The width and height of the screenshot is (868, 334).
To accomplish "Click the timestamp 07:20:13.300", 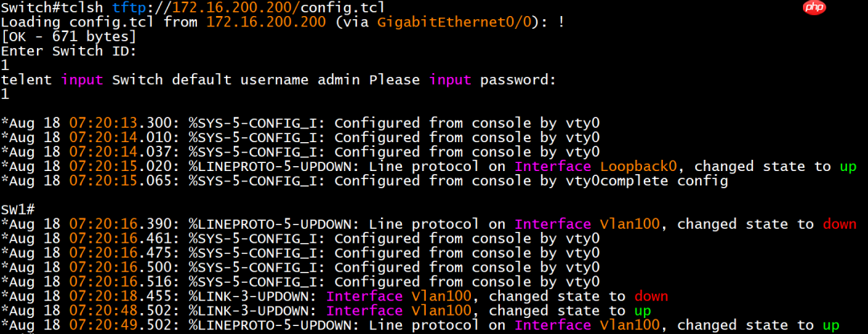I will 120,123.
